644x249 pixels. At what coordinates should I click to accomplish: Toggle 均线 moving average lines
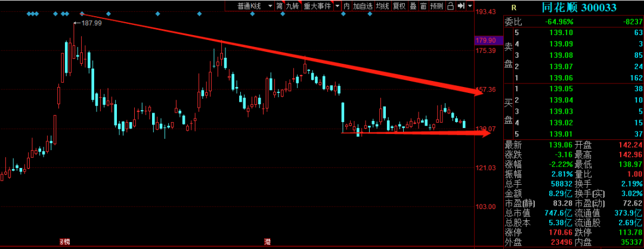(382, 6)
